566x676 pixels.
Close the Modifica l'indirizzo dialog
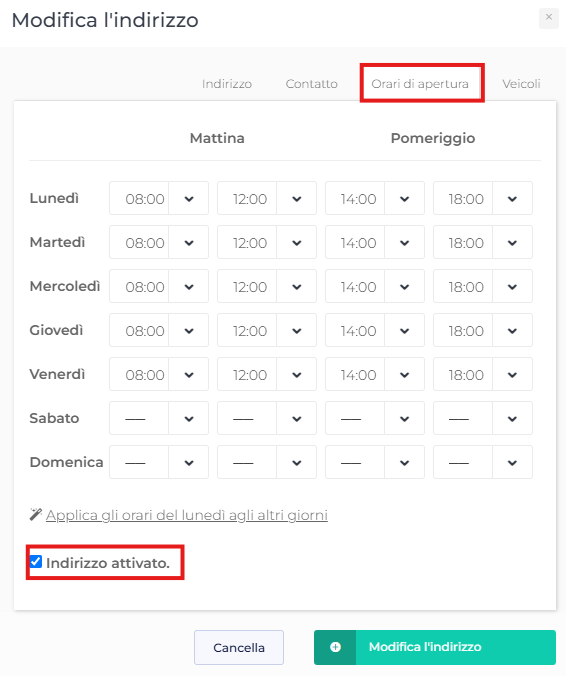click(548, 18)
